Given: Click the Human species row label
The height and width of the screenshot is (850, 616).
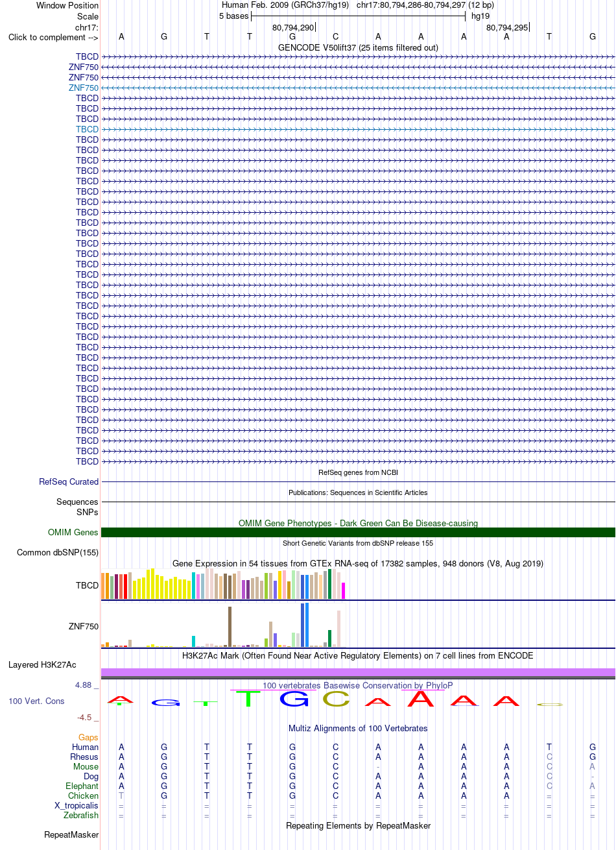Looking at the screenshot, I should coord(85,747).
